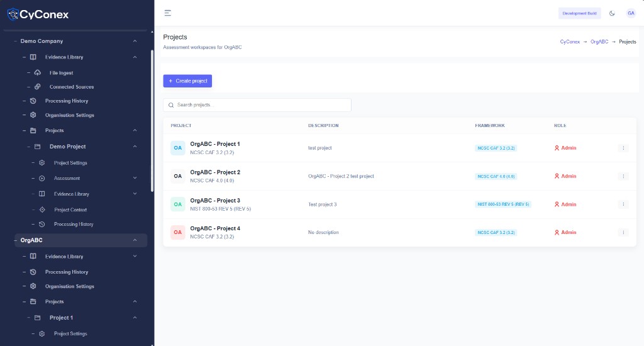Click OrgABC Processing History clock icon
Viewport: 644px width, 346px height.
click(x=33, y=272)
